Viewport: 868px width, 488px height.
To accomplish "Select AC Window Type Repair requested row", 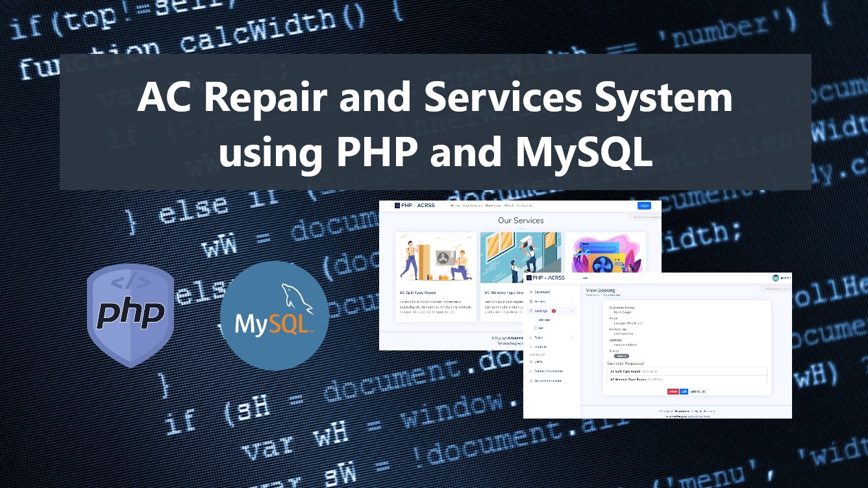I will tap(687, 379).
